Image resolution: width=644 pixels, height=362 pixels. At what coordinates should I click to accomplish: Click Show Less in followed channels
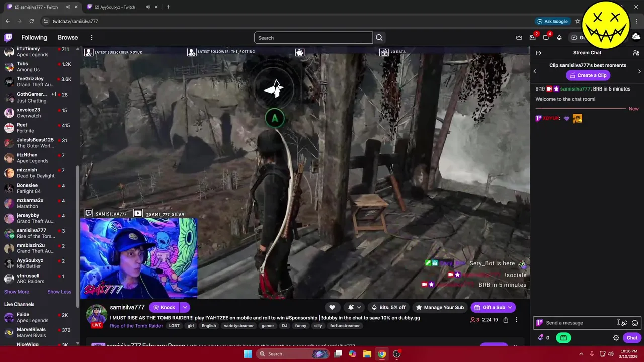59,292
